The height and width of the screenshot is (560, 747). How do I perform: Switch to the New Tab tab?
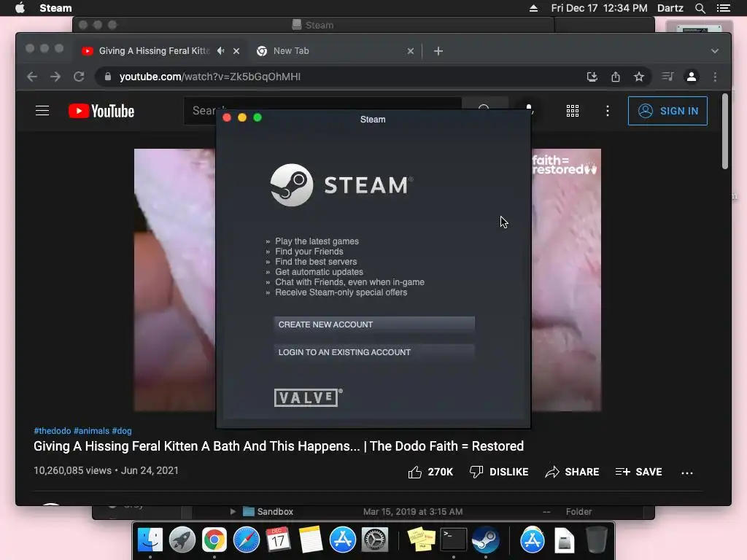tap(335, 51)
